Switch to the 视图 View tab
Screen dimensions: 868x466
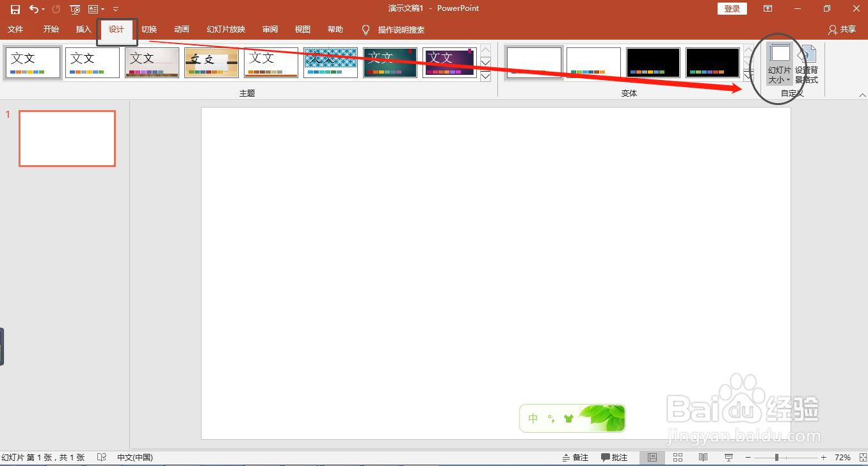[303, 29]
